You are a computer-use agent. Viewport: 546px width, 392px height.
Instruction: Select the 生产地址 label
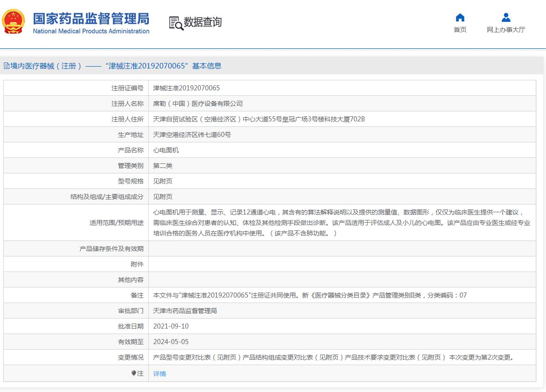[x=131, y=135]
